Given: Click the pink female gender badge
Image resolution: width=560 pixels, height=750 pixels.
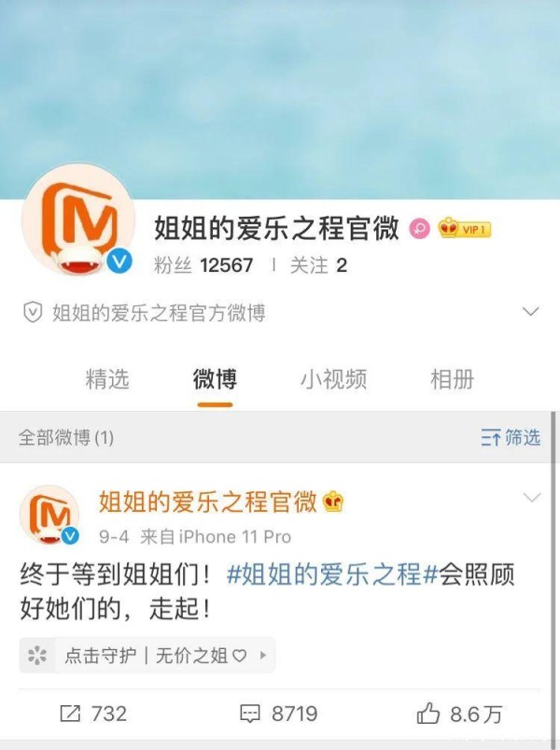Looking at the screenshot, I should tap(419, 229).
